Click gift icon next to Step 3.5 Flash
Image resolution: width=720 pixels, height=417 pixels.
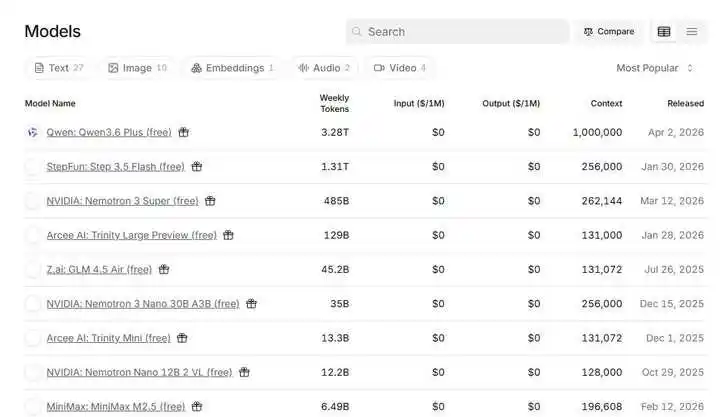[x=197, y=167]
